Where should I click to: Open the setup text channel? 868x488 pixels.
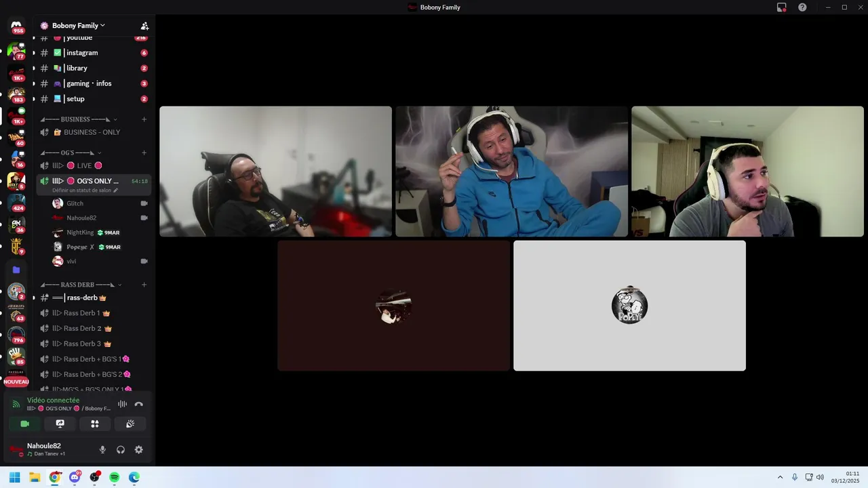[x=94, y=99]
